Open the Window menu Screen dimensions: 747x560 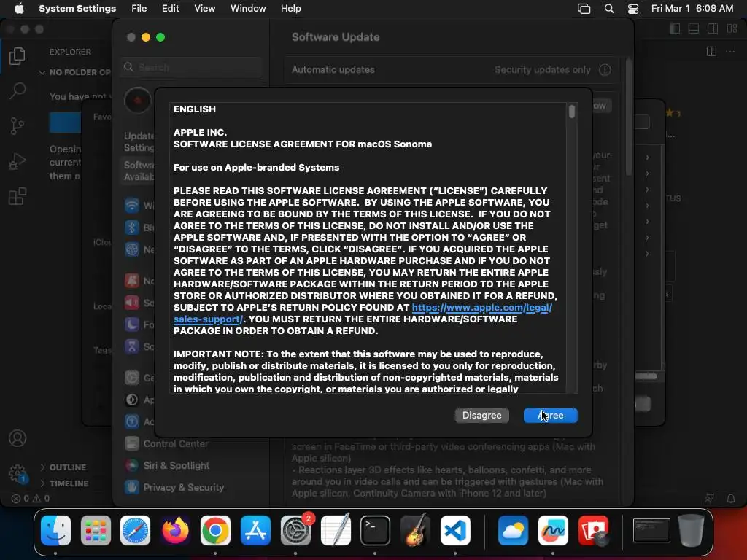[248, 8]
